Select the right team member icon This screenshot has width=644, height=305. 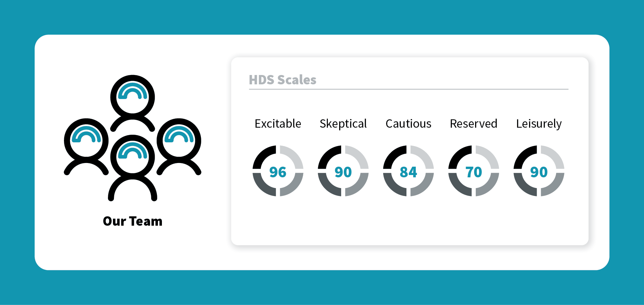(x=179, y=146)
